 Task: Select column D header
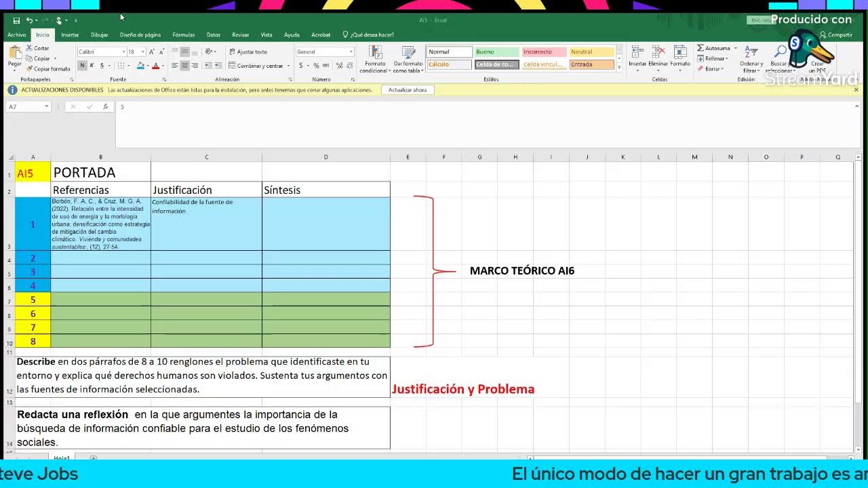click(325, 157)
